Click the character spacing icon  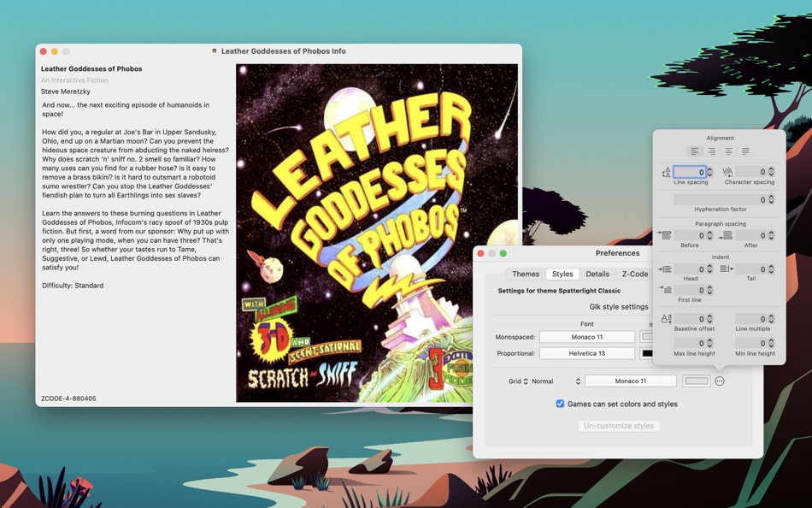point(727,172)
